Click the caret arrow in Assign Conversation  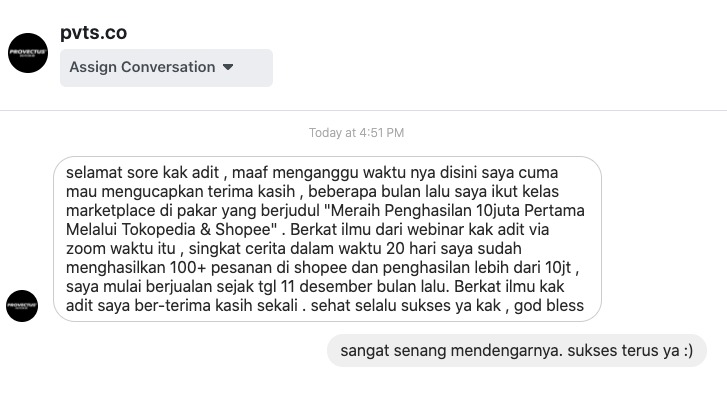[228, 67]
